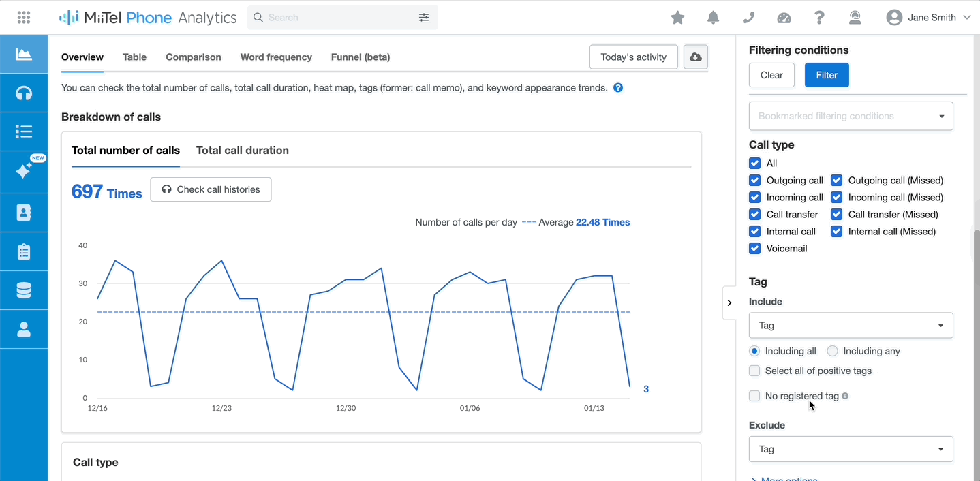Image resolution: width=980 pixels, height=481 pixels.
Task: Open the notifications bell icon
Action: (x=713, y=18)
